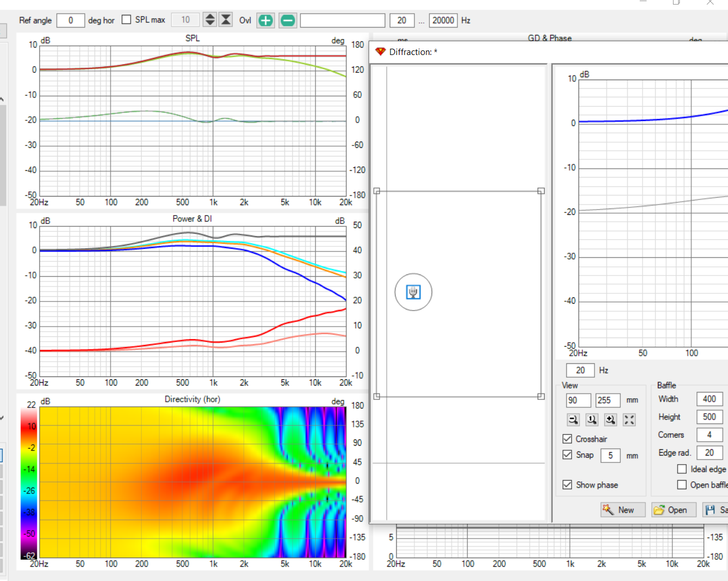This screenshot has width=728, height=581.
Task: Select the bottom-right baffle corner handle
Action: click(x=541, y=396)
